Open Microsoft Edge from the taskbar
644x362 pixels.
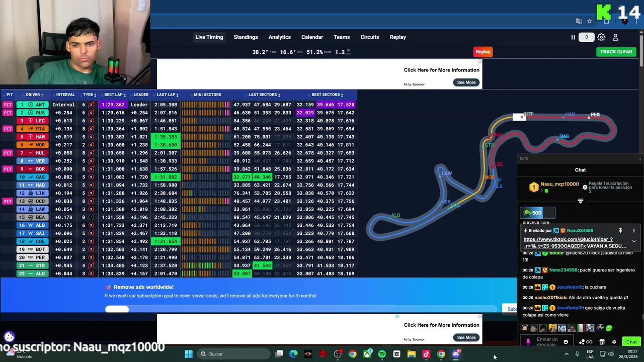[293, 354]
